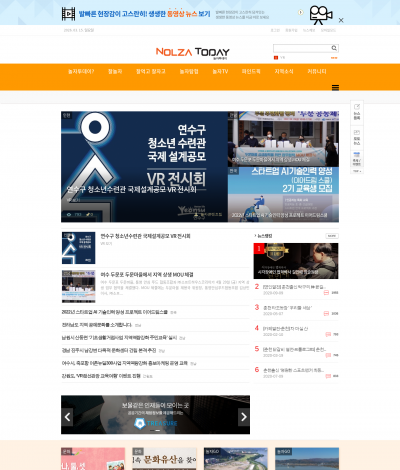
Task: Open the 강원도 VR 이벤트 진행 headline
Action: point(101,376)
